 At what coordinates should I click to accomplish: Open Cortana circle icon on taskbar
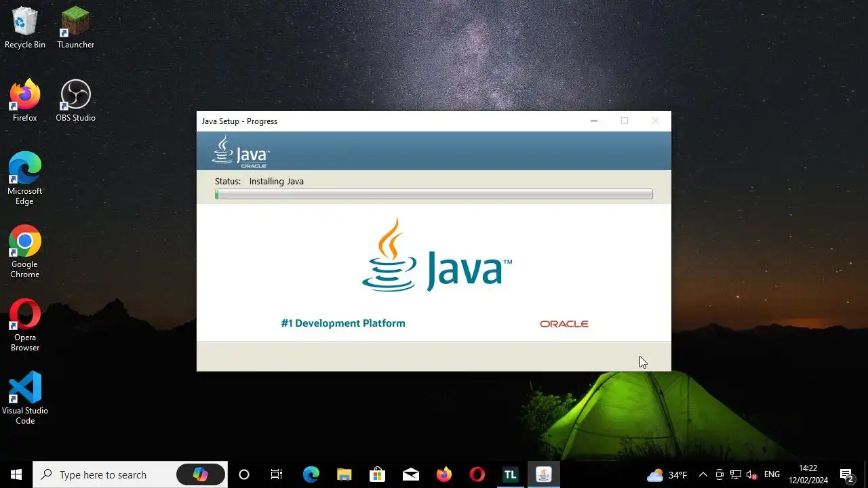[244, 474]
